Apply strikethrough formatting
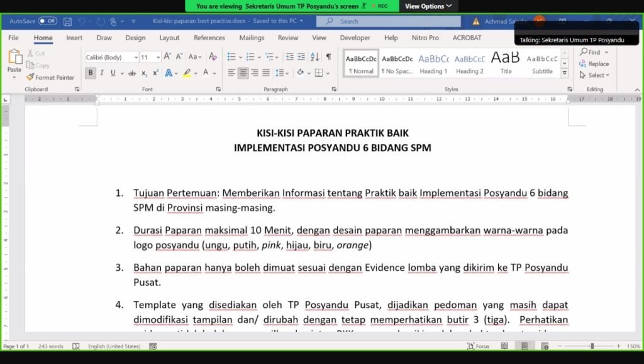Image resolution: width=644 pixels, height=364 pixels. click(x=132, y=73)
